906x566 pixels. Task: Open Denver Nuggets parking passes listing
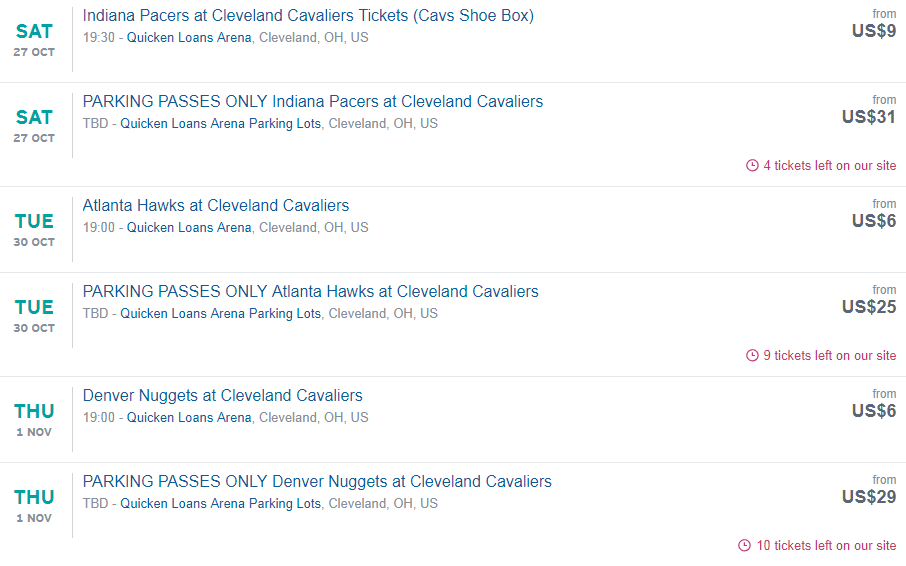click(x=317, y=482)
